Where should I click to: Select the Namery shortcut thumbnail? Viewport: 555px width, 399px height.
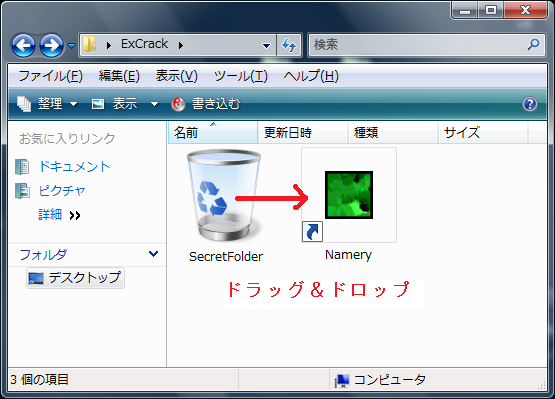point(349,195)
